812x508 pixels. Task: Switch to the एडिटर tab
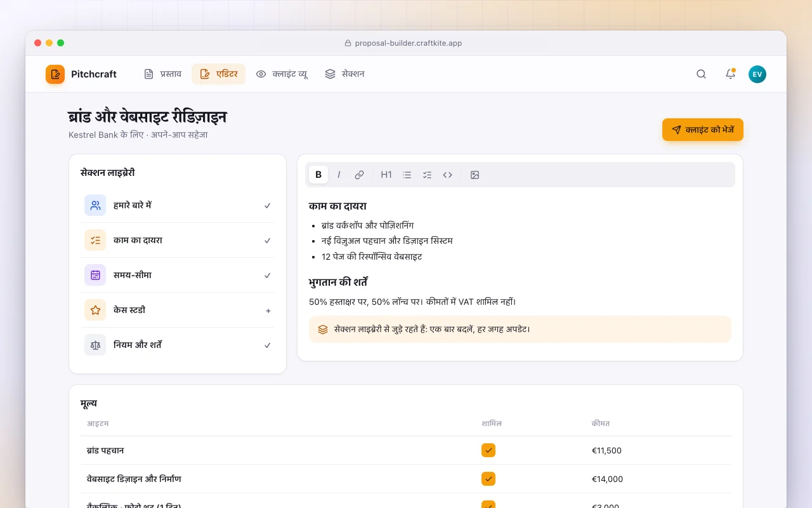tap(218, 74)
